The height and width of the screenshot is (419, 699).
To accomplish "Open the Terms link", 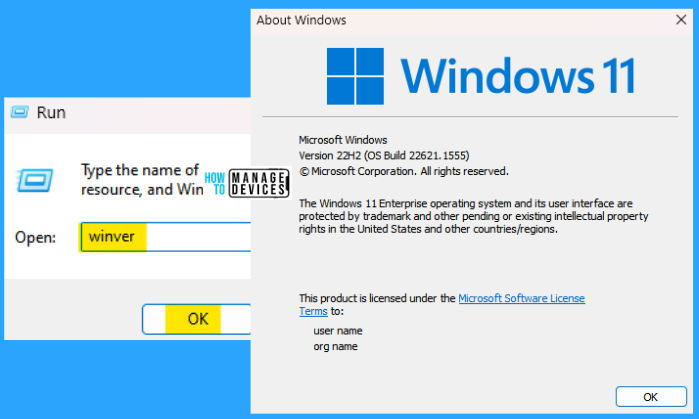I will pyautogui.click(x=313, y=311).
